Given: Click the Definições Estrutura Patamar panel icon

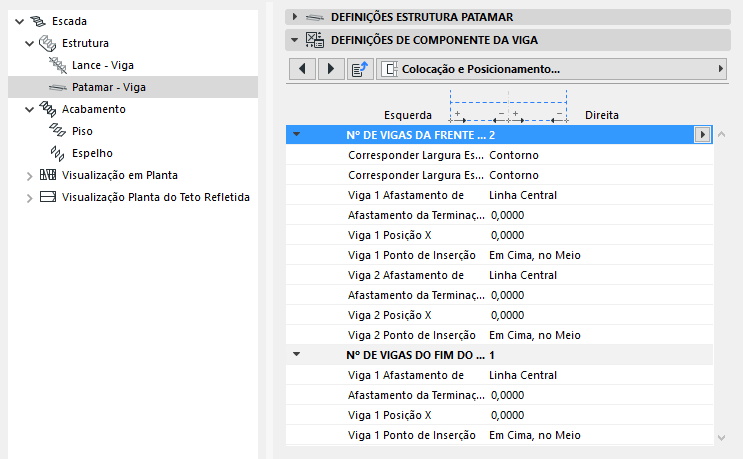Looking at the screenshot, I should (x=314, y=18).
